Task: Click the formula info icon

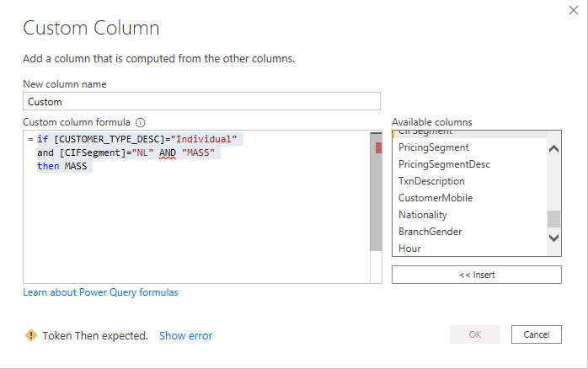Action: (140, 123)
